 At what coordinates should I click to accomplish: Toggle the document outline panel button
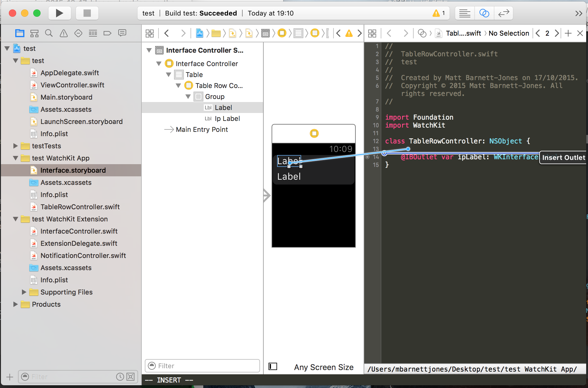[x=273, y=366]
